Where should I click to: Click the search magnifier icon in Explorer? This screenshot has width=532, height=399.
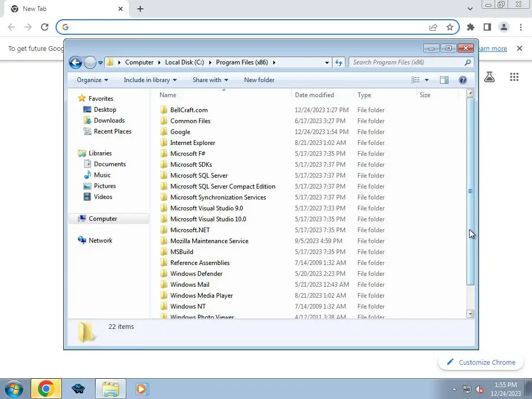coord(468,62)
